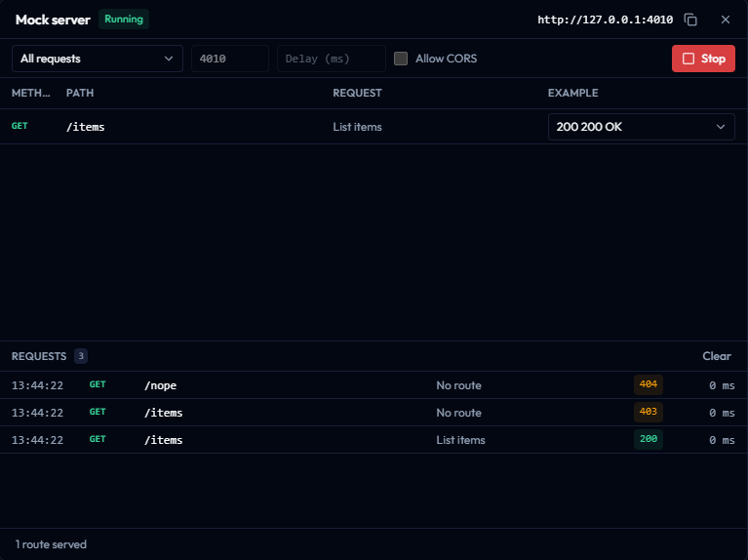
Task: Enable the Allow CORS checkbox
Action: click(x=401, y=59)
